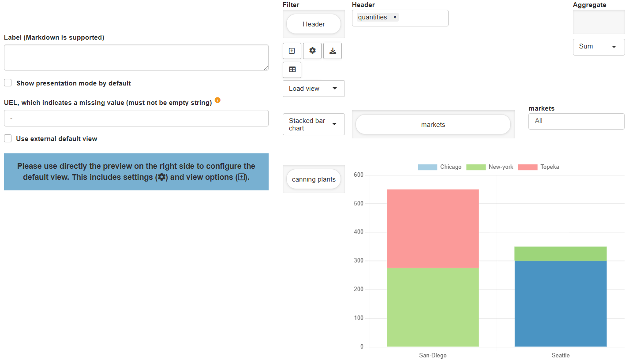Click the canning plants pill
The width and height of the screenshot is (629, 364).
point(314,179)
